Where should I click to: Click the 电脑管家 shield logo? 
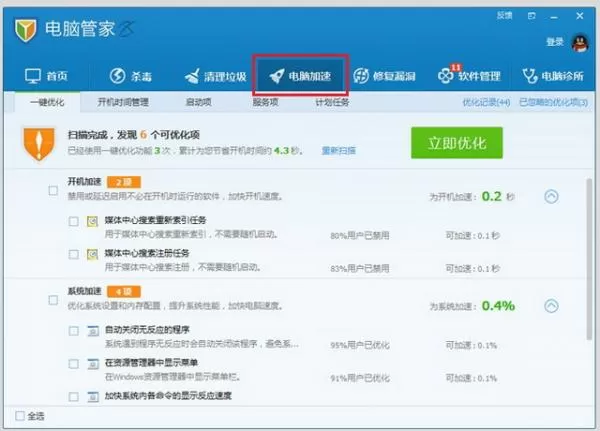[x=26, y=30]
